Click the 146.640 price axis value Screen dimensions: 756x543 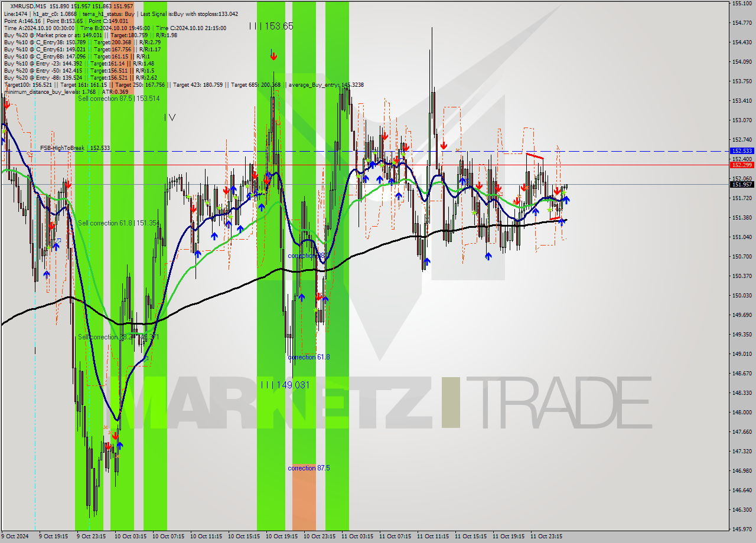[742, 490]
